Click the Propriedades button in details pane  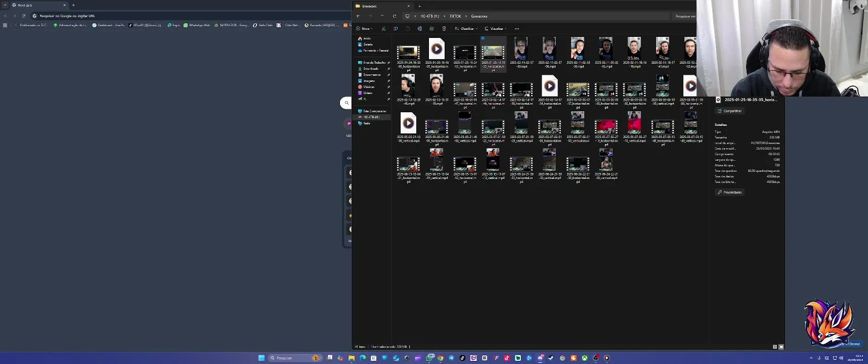click(729, 193)
